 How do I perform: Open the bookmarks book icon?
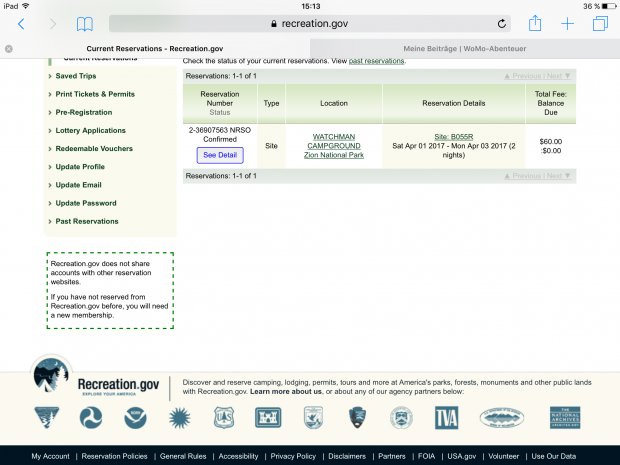[85, 24]
